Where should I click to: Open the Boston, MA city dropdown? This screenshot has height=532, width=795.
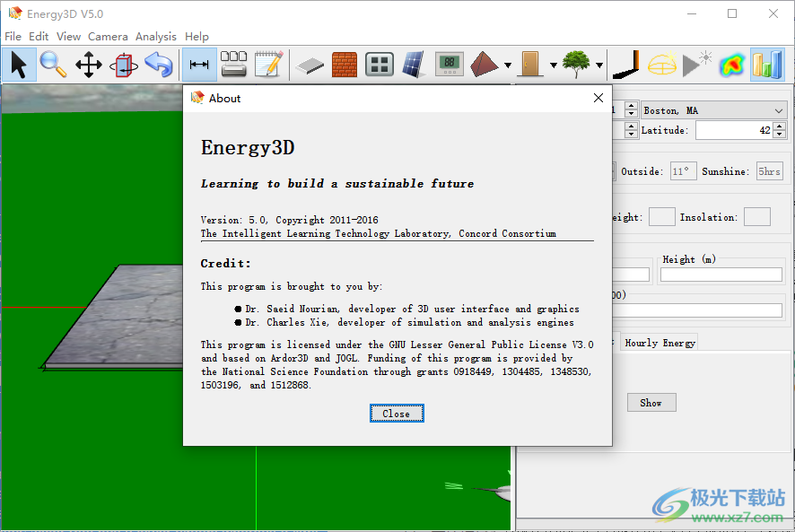coord(713,110)
